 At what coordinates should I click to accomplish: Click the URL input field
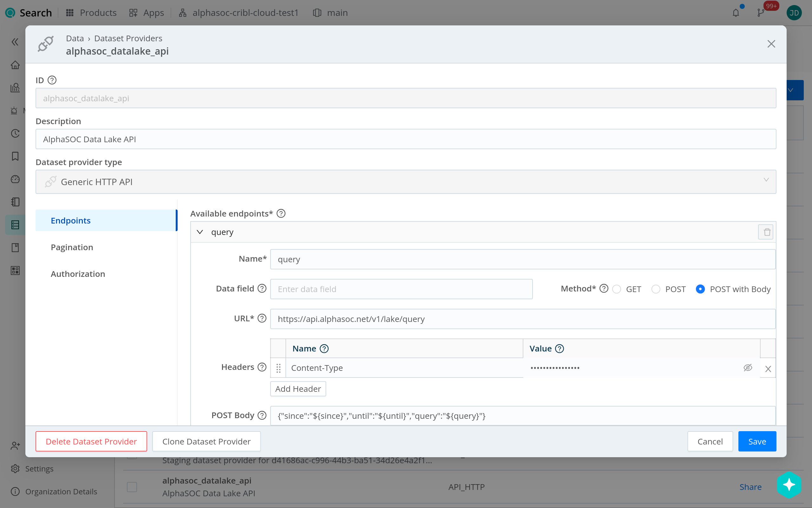pyautogui.click(x=523, y=318)
